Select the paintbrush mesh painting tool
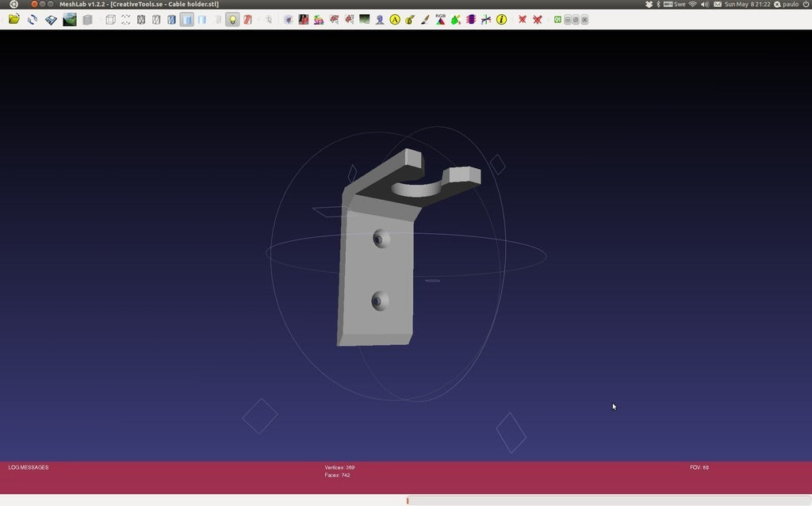This screenshot has width=812, height=506. 425,19
